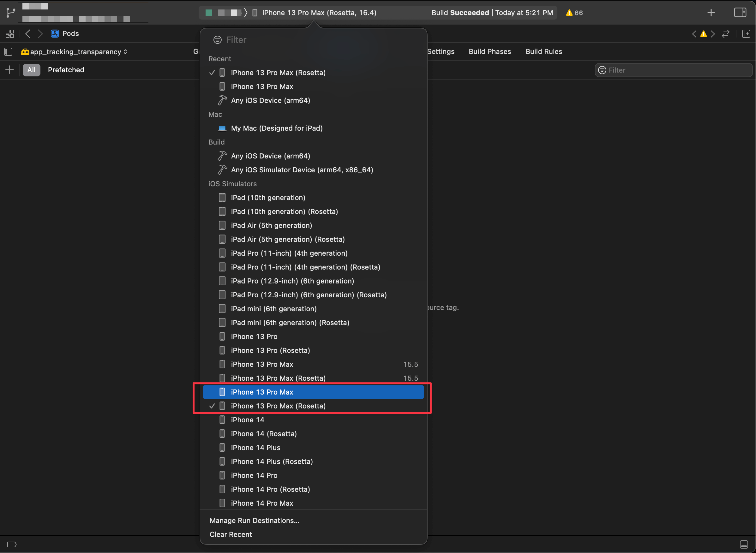Select iPad Pro (12.9-inch) (6th generation)

tap(313, 281)
